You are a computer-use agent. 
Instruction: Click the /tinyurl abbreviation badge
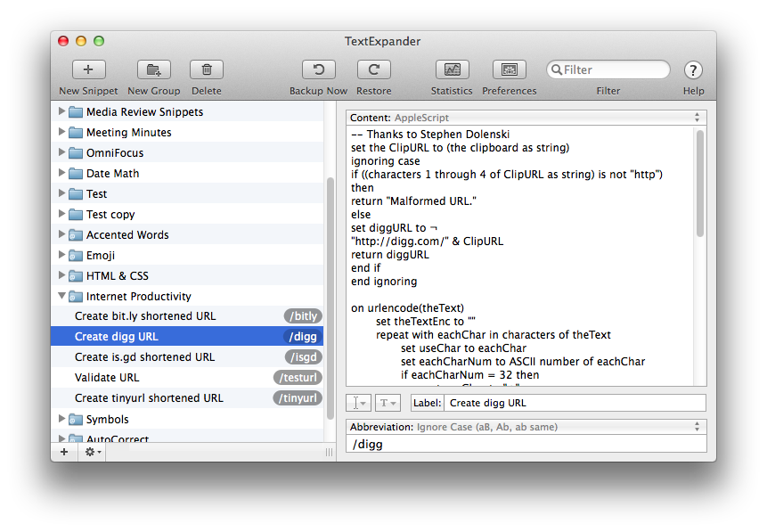[298, 398]
